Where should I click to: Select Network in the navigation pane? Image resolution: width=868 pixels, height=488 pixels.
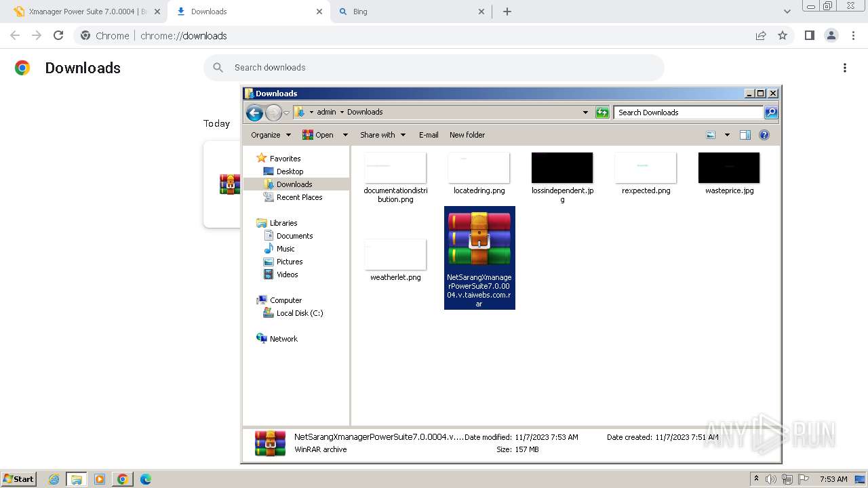coord(283,339)
